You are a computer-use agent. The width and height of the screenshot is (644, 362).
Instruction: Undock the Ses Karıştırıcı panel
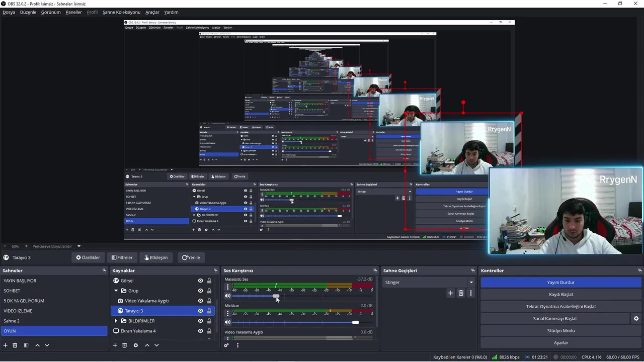tap(375, 270)
